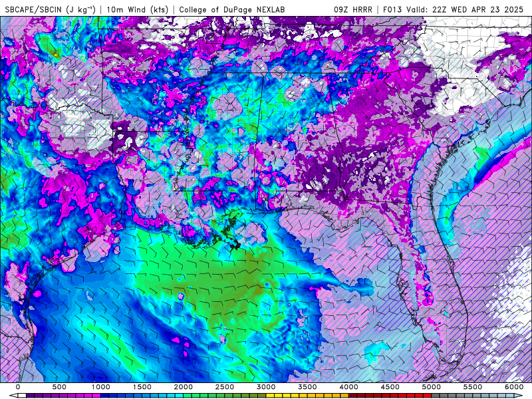
Task: Click the yellow swatch right below 3000 label
Action: [x=270, y=396]
